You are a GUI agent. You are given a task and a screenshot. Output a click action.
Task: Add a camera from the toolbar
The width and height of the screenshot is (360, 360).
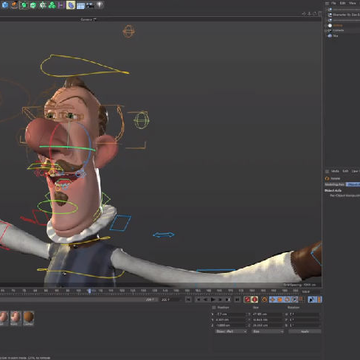(x=90, y=5)
